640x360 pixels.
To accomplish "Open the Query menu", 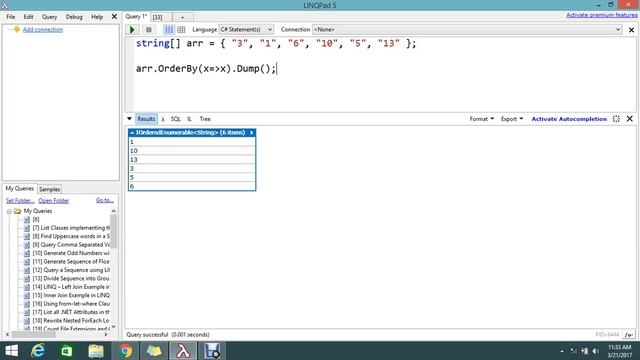I will [x=49, y=17].
